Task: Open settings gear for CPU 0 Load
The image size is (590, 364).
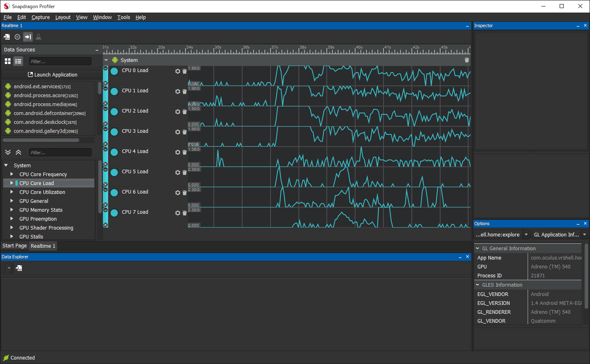Action: coord(177,71)
